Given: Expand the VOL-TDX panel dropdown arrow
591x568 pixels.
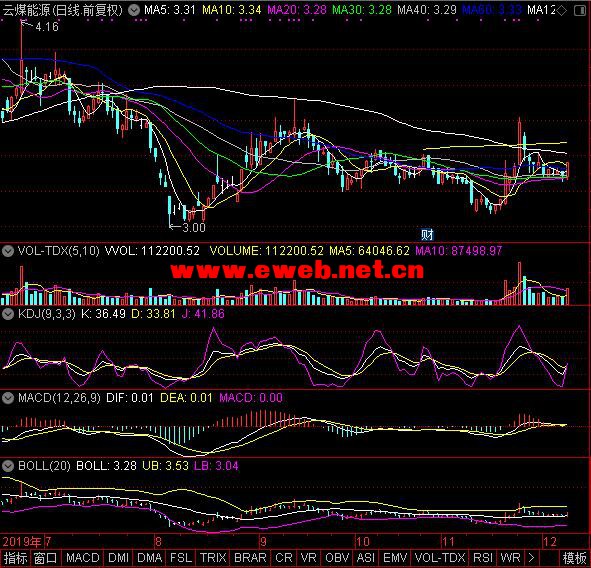Looking at the screenshot, I should (8, 251).
